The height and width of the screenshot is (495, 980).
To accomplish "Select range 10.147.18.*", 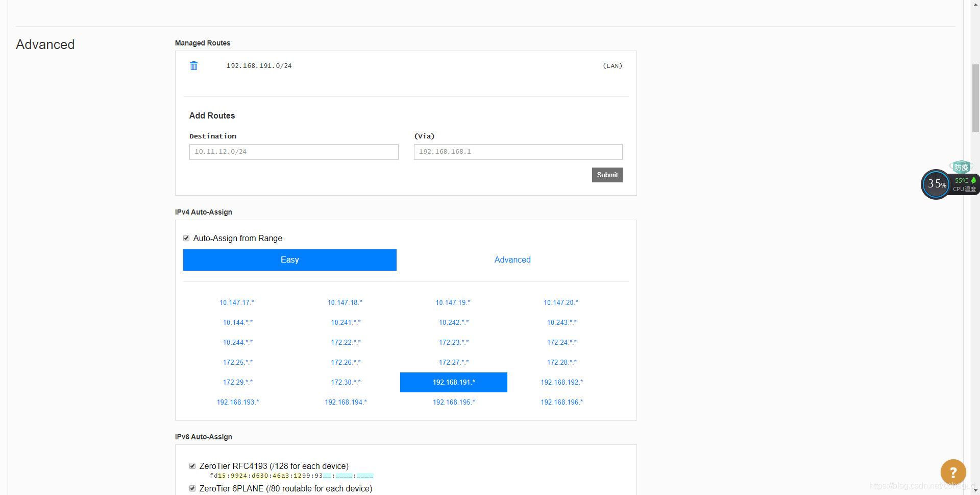I will pos(345,303).
